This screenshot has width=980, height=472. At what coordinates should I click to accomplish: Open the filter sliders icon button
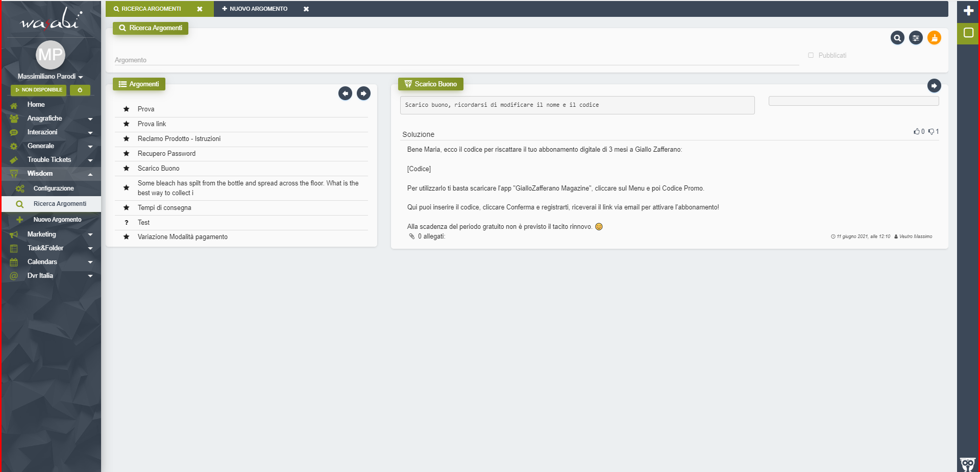coord(916,38)
